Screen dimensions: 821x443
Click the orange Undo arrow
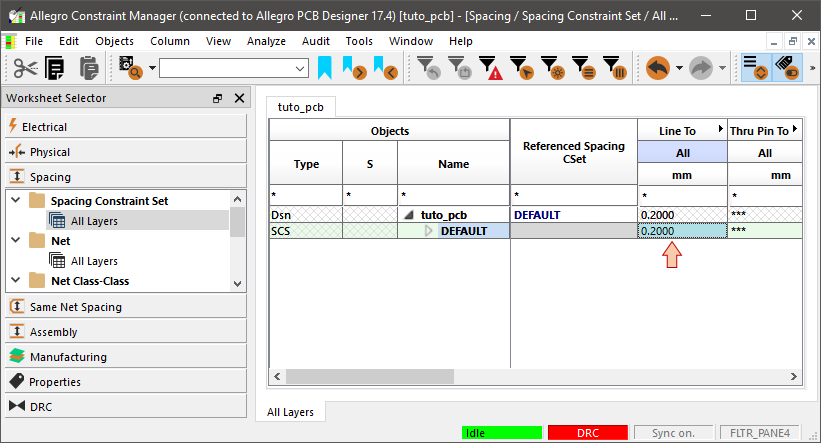pyautogui.click(x=658, y=68)
